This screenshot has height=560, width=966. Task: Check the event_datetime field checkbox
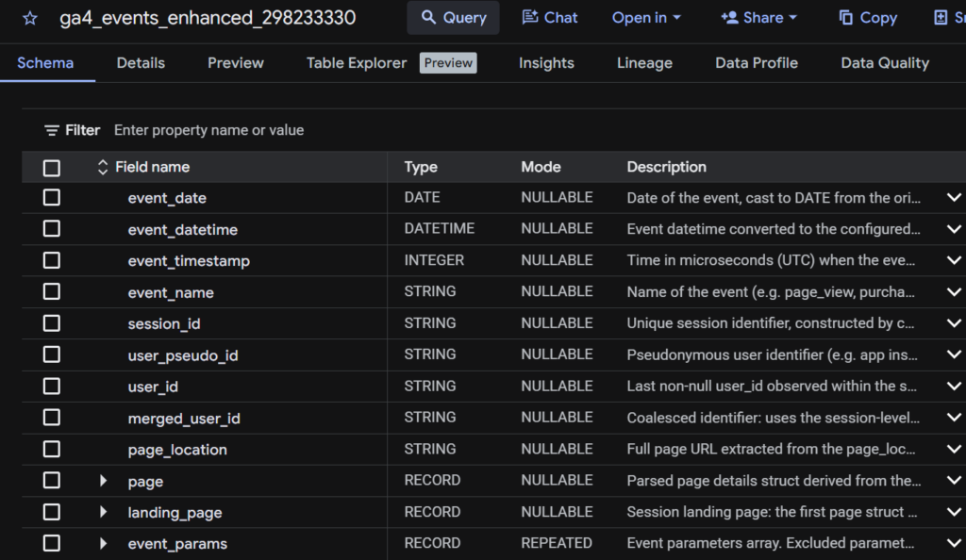[x=52, y=229]
